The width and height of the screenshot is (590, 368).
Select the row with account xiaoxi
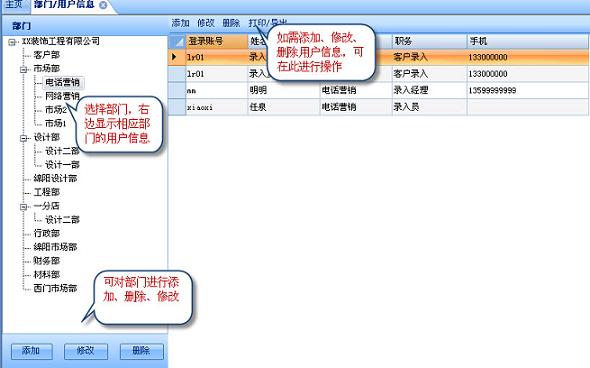(378, 107)
